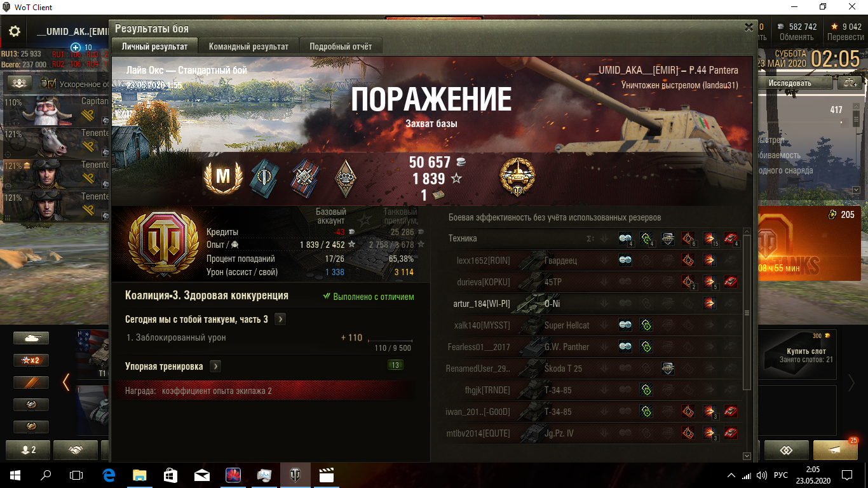
Task: Click the blue plus 10 icon
Action: (x=76, y=48)
